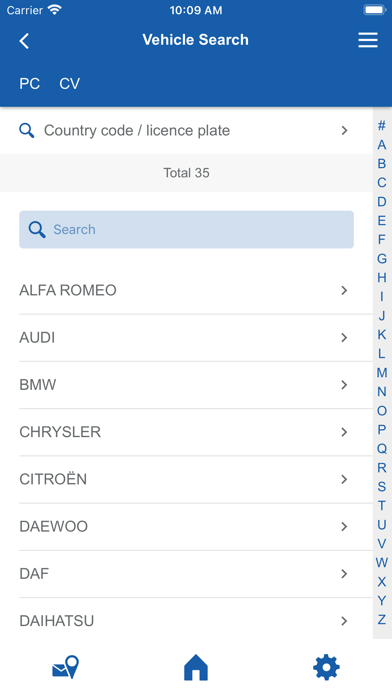Tap the magnifier in the Search field
The height and width of the screenshot is (696, 392).
pyautogui.click(x=37, y=229)
